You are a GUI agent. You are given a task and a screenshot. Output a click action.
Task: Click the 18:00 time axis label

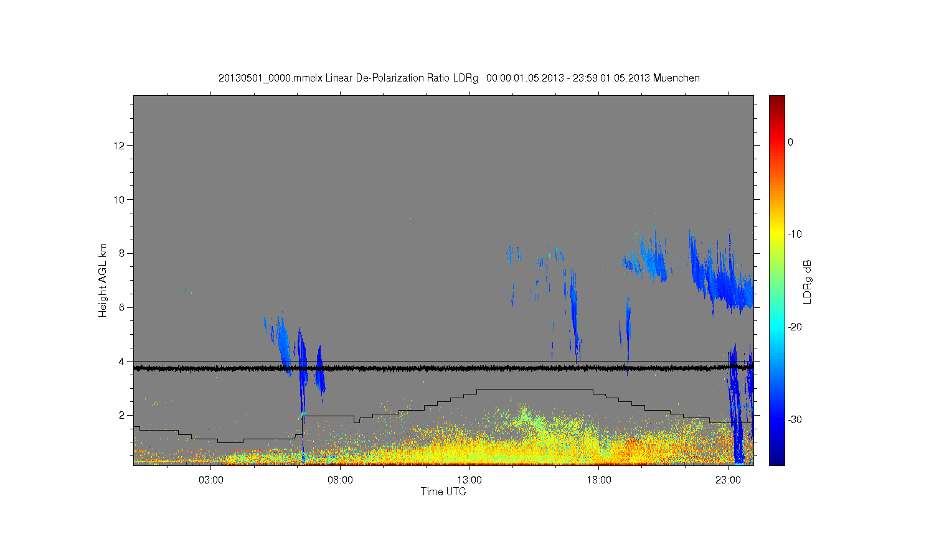pos(598,480)
